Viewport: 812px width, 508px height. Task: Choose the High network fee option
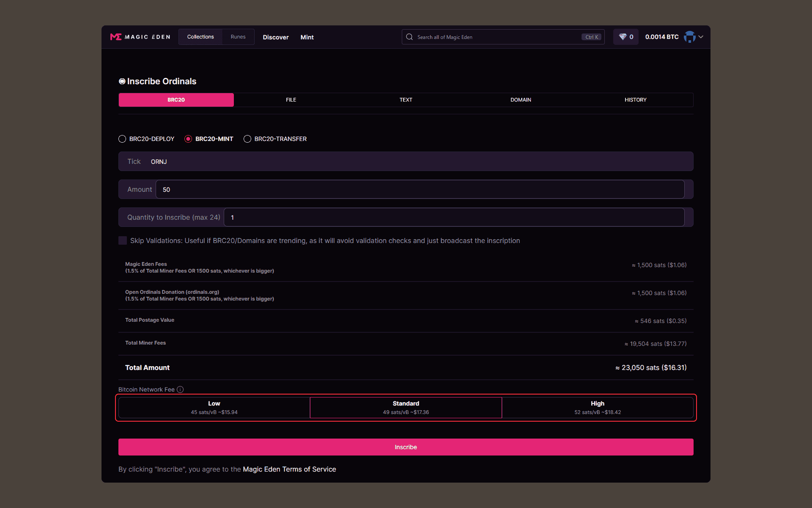pyautogui.click(x=598, y=408)
